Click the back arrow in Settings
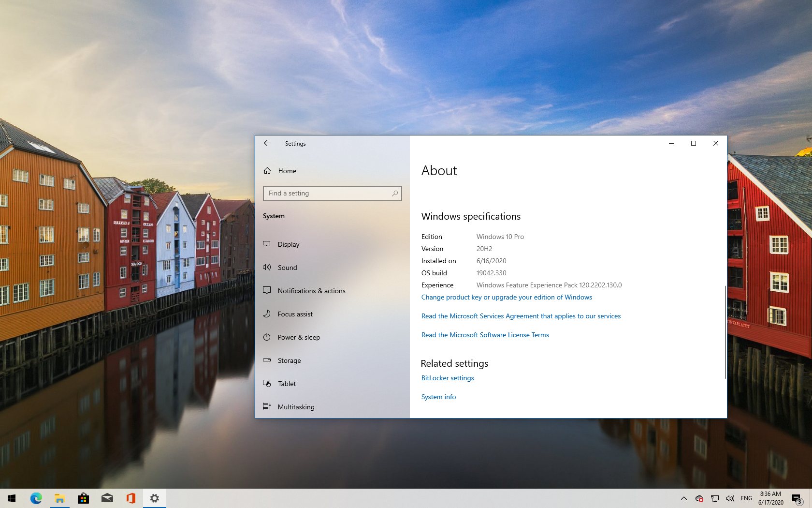This screenshot has height=508, width=812. coord(267,143)
